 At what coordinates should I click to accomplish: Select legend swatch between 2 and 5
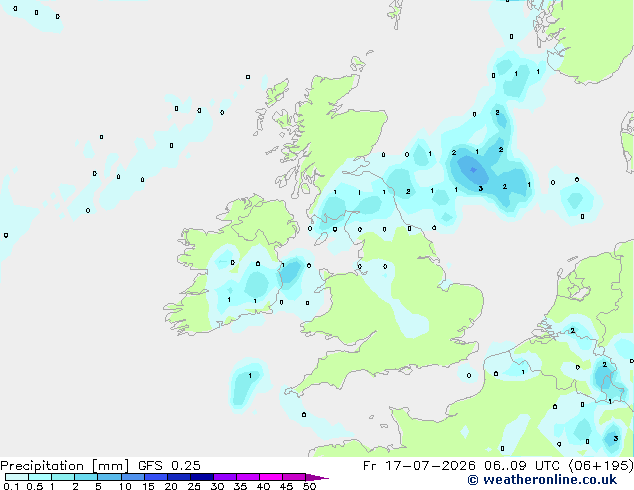point(86,477)
